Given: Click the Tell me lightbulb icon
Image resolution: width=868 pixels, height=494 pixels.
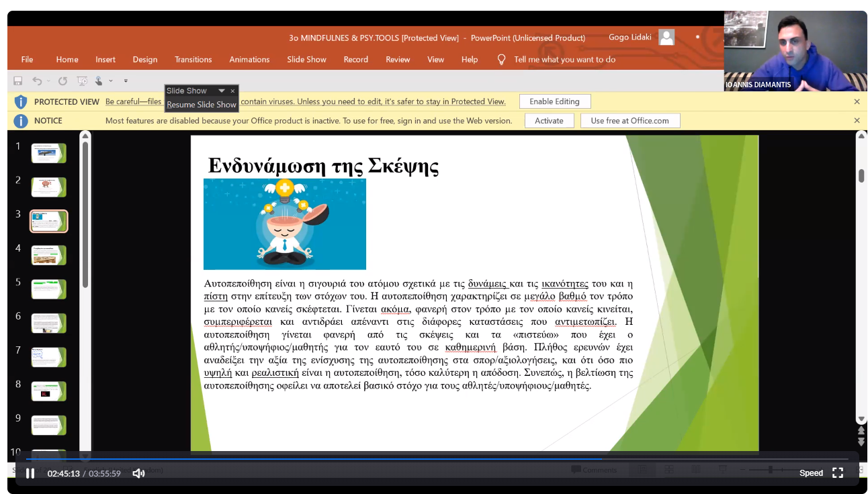Looking at the screenshot, I should click(501, 59).
